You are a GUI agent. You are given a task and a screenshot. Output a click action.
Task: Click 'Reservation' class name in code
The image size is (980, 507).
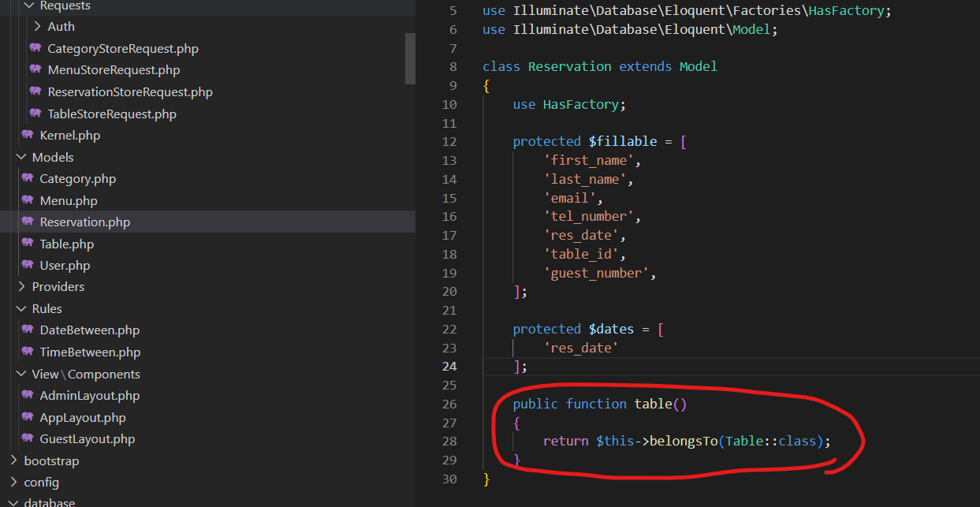click(569, 66)
